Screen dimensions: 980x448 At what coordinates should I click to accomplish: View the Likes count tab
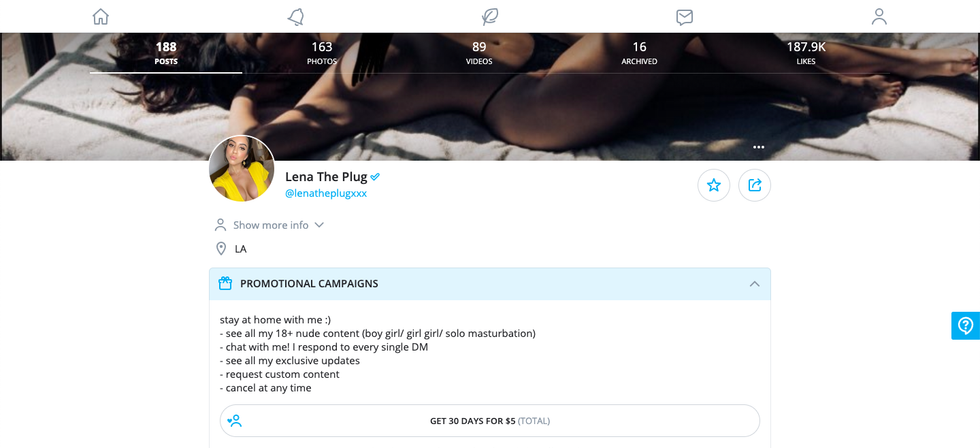[806, 53]
